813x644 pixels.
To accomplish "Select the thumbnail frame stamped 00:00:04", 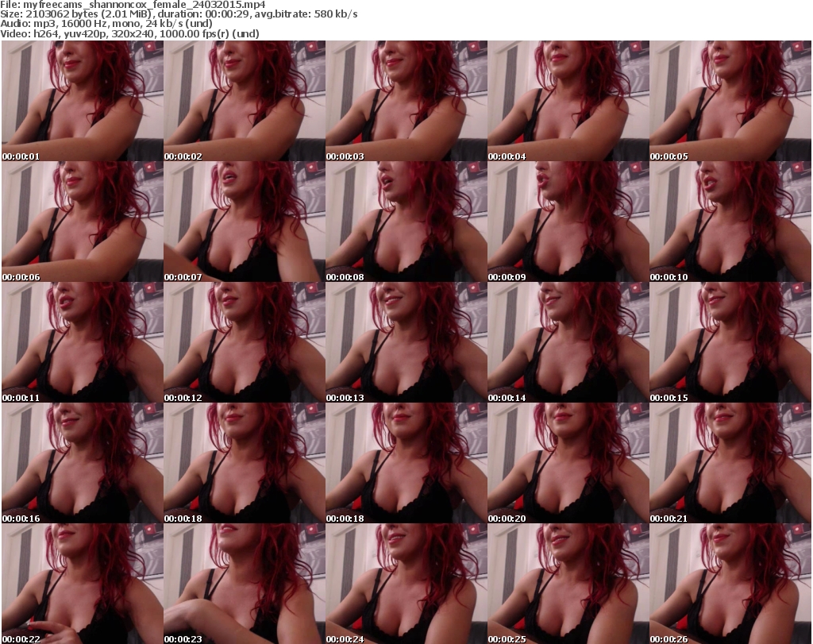I will coord(568,101).
